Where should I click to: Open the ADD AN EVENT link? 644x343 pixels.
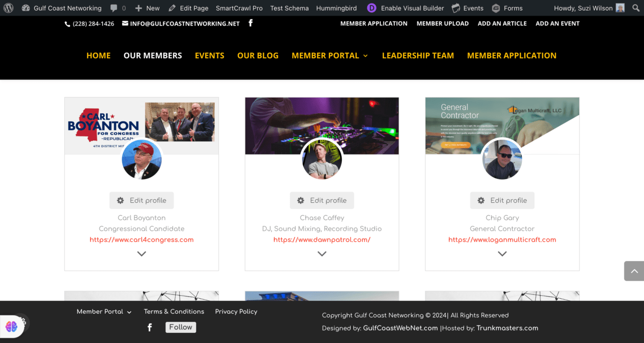(x=557, y=24)
